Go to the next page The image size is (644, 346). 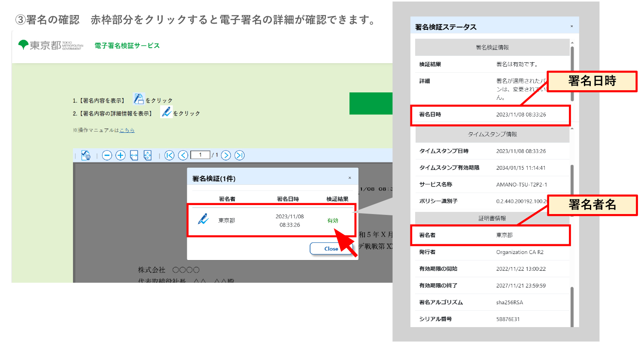click(x=226, y=156)
